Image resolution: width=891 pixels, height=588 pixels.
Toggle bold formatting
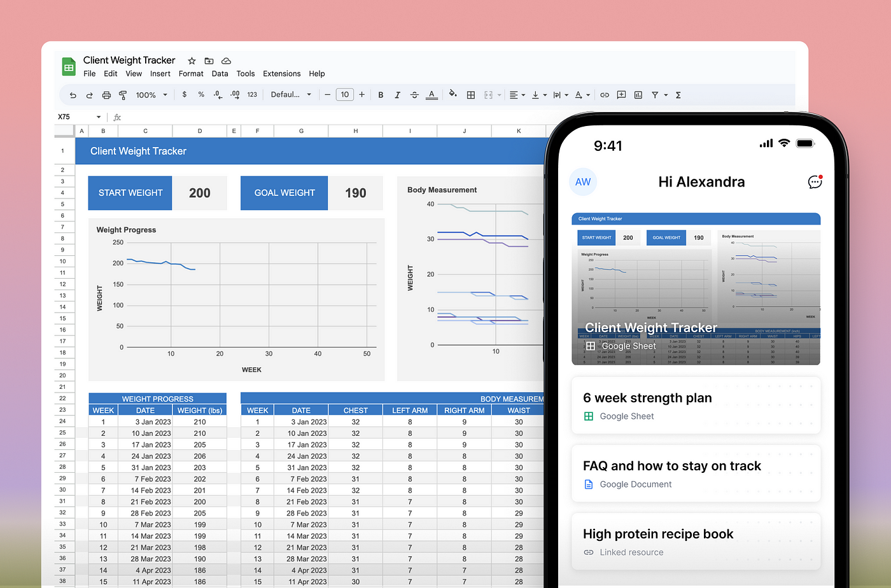[381, 95]
